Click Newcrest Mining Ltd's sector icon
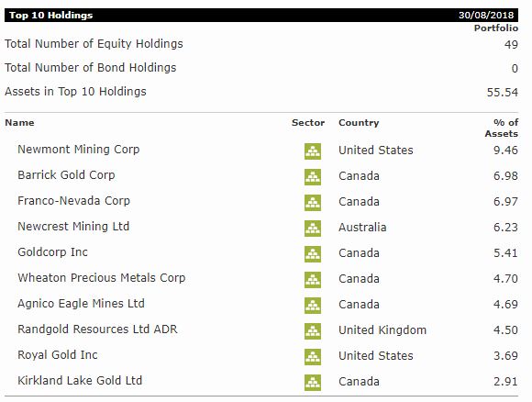Image resolution: width=532 pixels, height=402 pixels. [x=313, y=229]
